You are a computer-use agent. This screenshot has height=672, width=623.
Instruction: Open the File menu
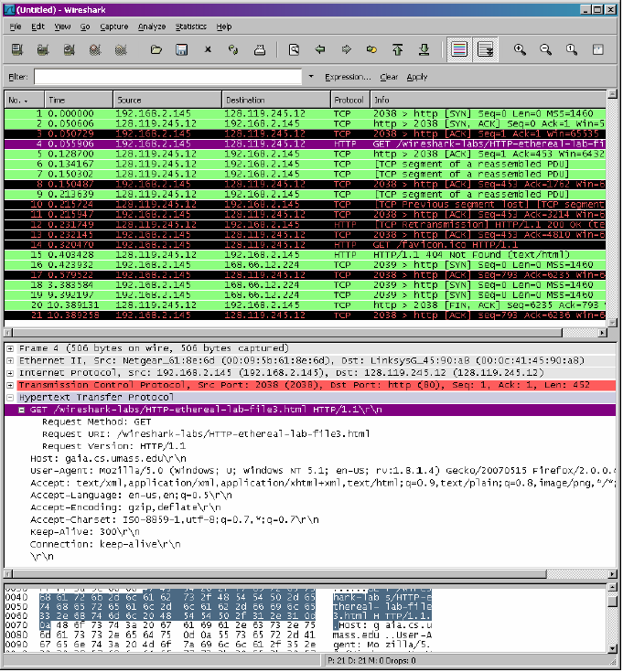(x=16, y=27)
